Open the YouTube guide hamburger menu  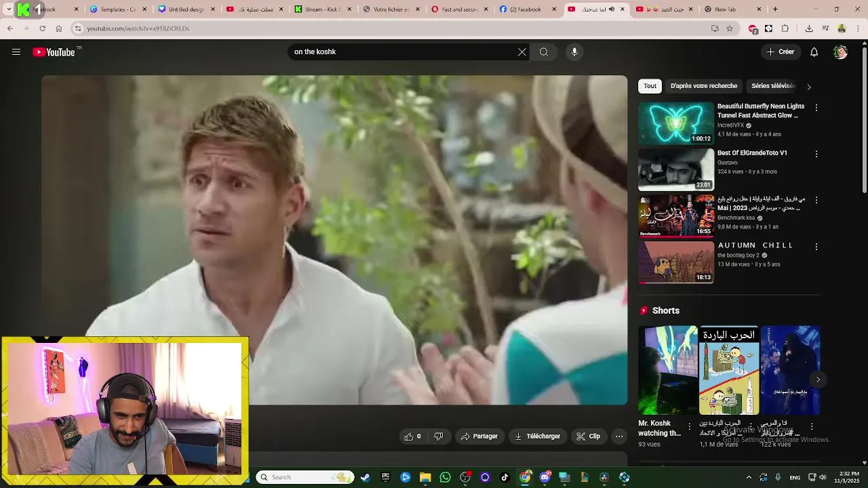(16, 52)
